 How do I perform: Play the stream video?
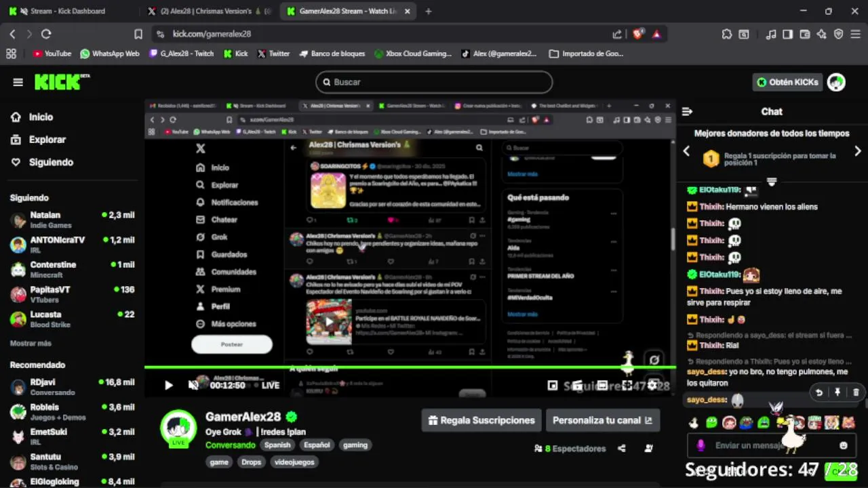point(168,385)
